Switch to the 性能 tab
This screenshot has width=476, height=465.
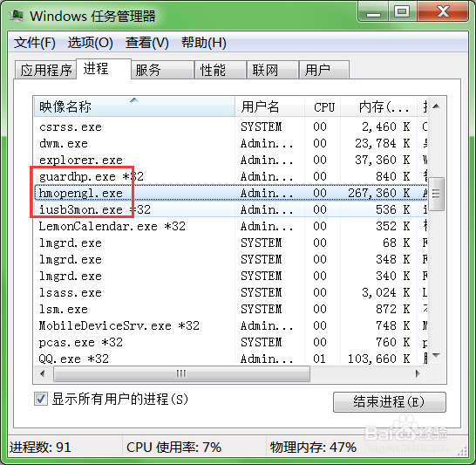220,70
